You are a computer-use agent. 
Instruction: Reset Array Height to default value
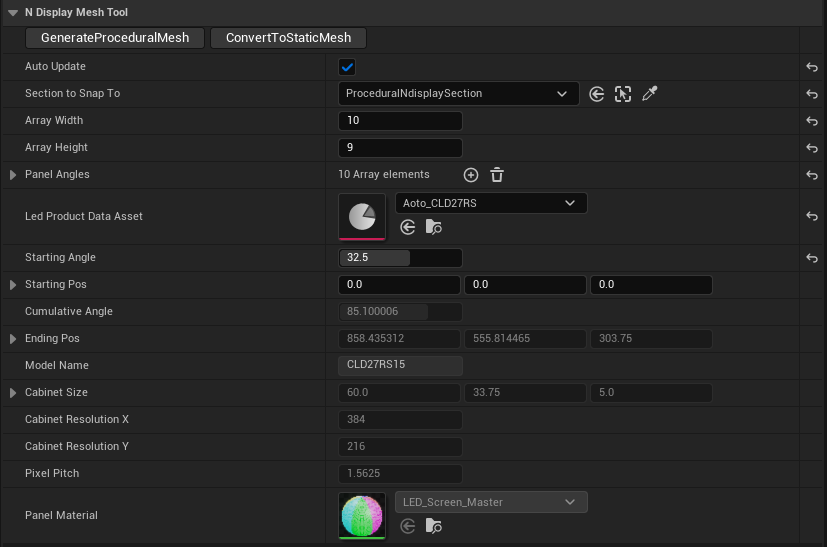812,148
